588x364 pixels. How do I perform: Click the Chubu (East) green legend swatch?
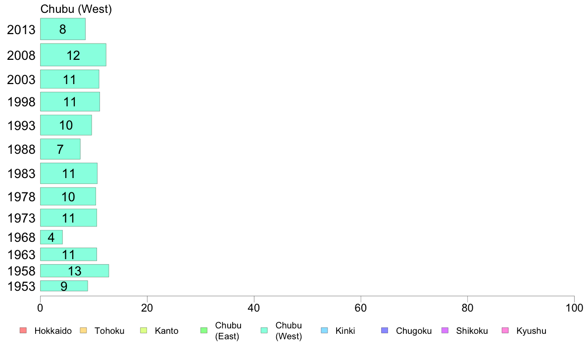click(x=204, y=330)
